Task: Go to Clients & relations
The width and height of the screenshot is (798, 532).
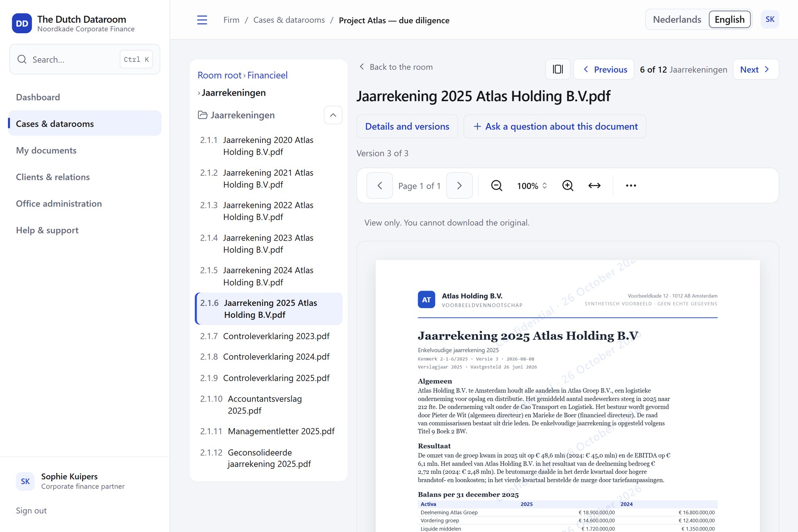Action: coord(85,177)
